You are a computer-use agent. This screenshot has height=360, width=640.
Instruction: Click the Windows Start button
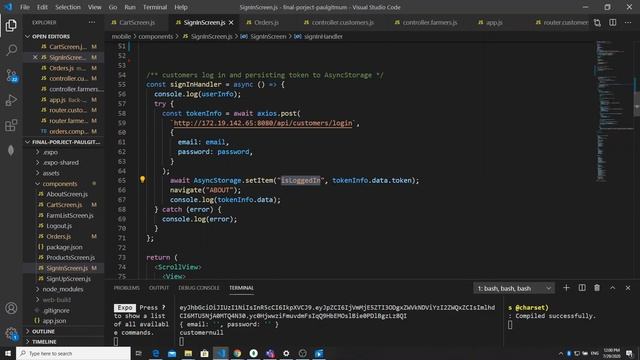(x=8, y=353)
